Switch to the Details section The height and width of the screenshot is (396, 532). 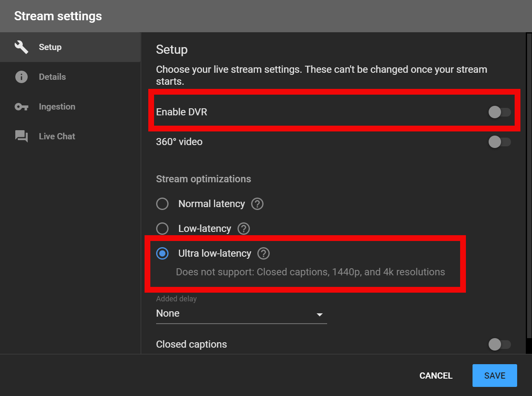click(52, 76)
